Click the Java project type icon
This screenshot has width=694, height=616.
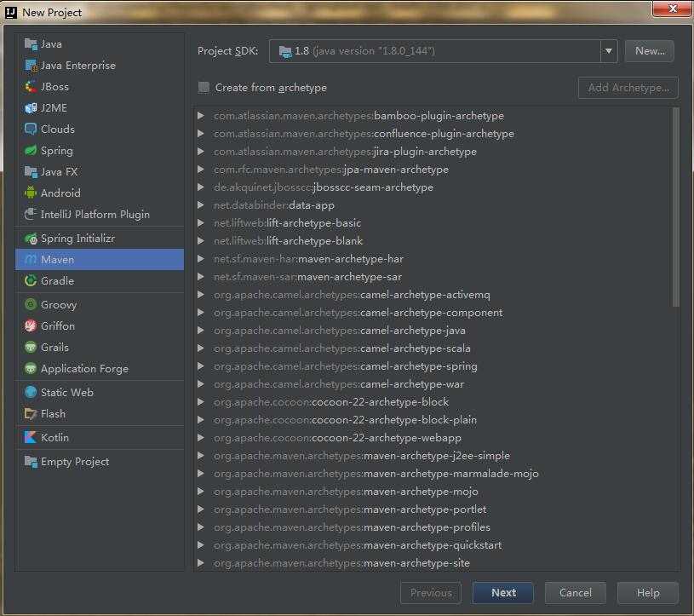pyautogui.click(x=31, y=44)
